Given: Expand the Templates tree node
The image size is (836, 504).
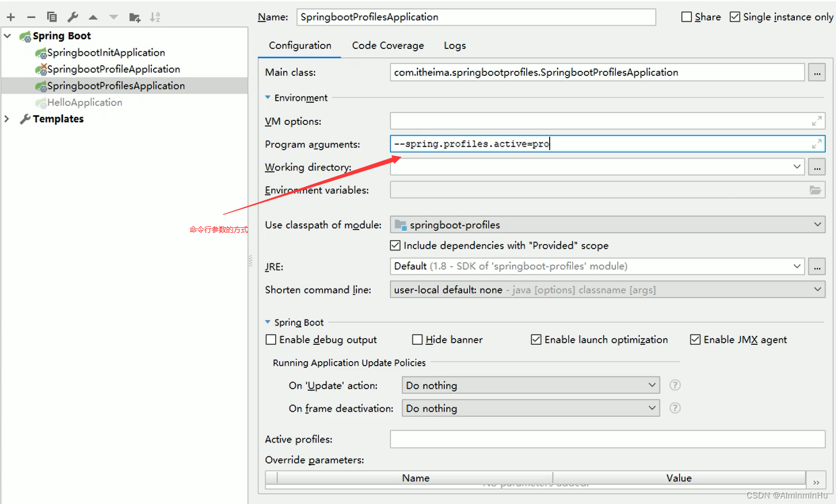Looking at the screenshot, I should (7, 119).
